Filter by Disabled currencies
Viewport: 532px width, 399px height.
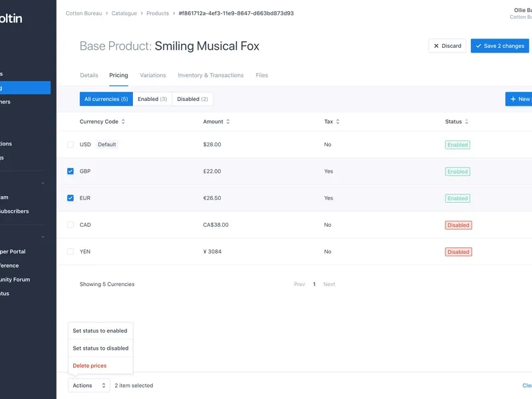pos(192,99)
